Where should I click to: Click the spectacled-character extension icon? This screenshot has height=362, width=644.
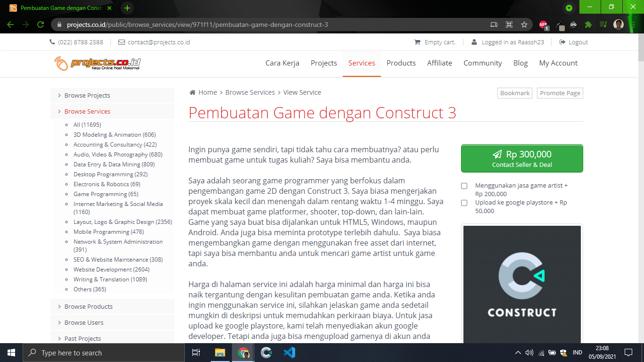pos(573,25)
